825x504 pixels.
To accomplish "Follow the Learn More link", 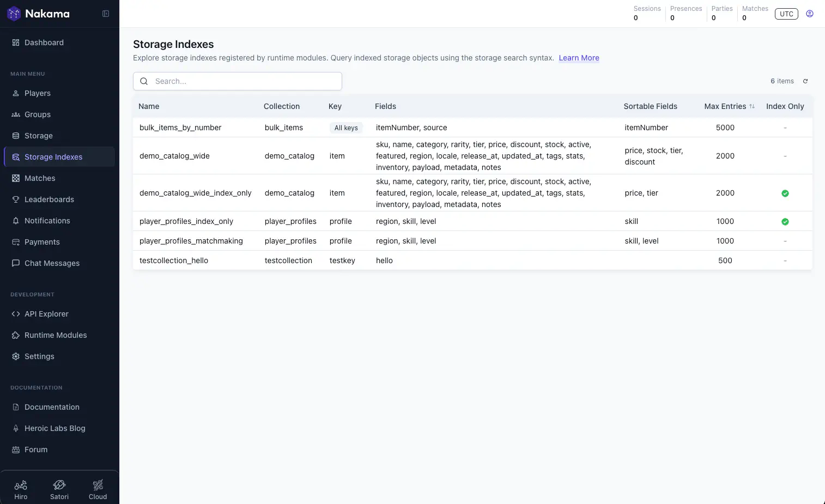I will [x=579, y=58].
